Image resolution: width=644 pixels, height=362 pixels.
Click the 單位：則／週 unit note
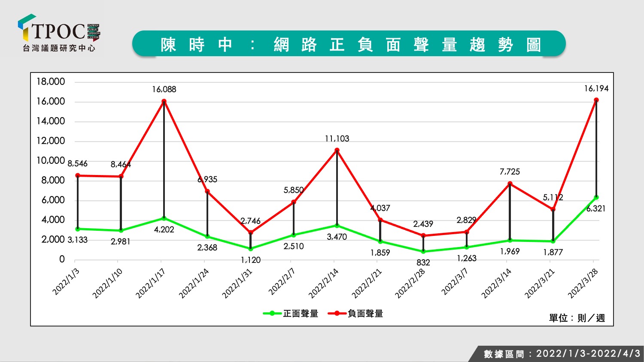[x=577, y=318]
